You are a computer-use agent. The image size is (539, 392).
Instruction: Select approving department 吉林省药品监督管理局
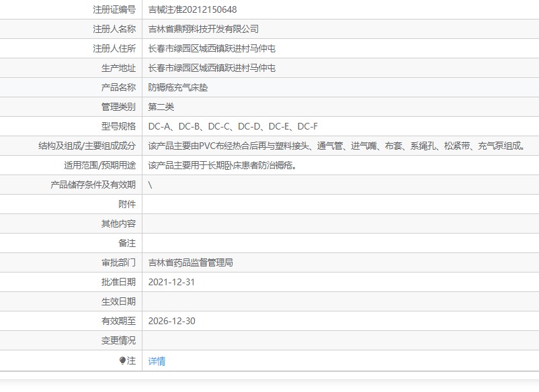coord(191,262)
